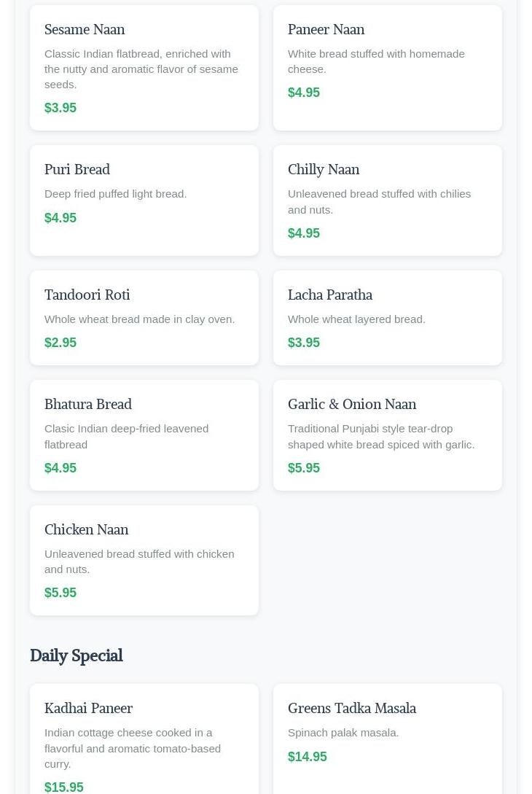Image resolution: width=532 pixels, height=794 pixels.
Task: Click the Daily Special section heading
Action: [x=77, y=655]
